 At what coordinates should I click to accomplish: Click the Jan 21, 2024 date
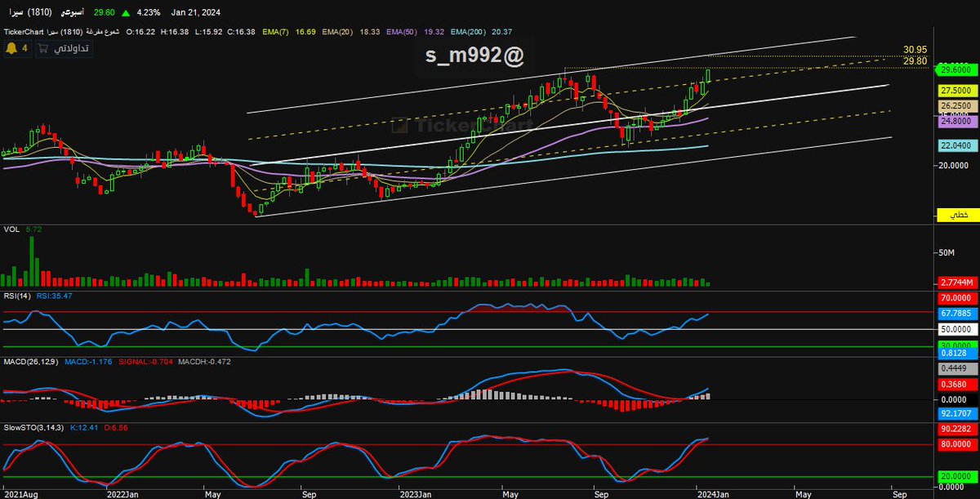tap(196, 12)
